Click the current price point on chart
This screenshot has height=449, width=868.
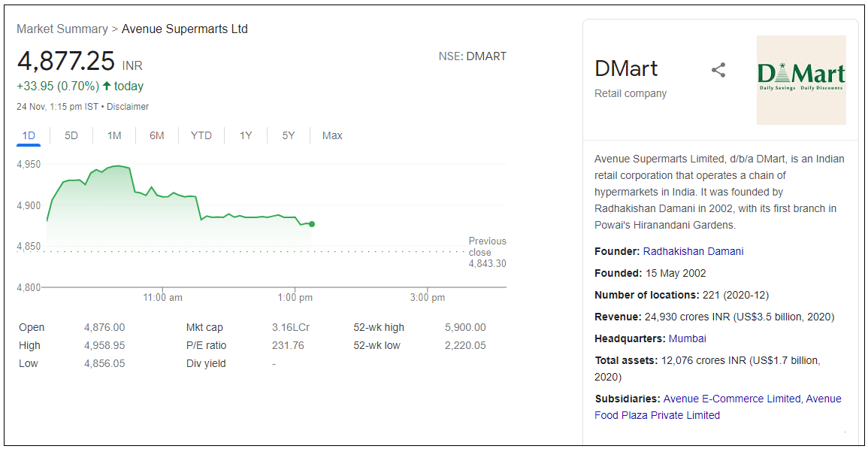[x=312, y=224]
